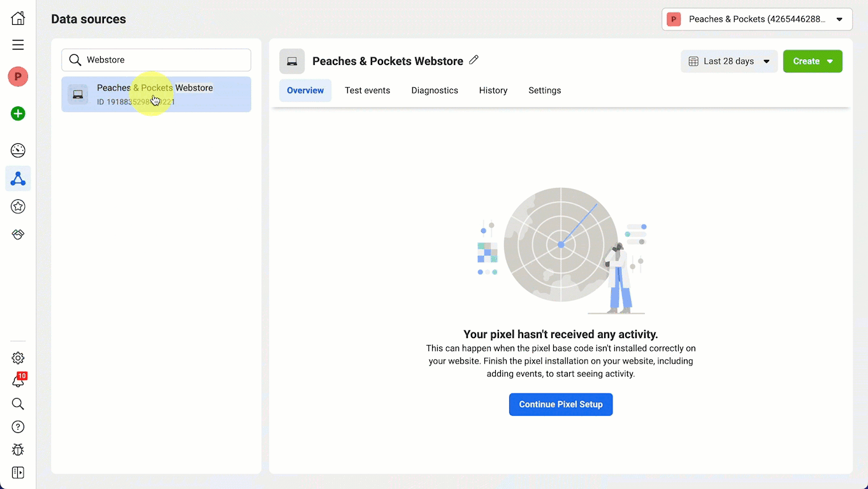Open notifications bell with 10 badge

[x=18, y=381]
